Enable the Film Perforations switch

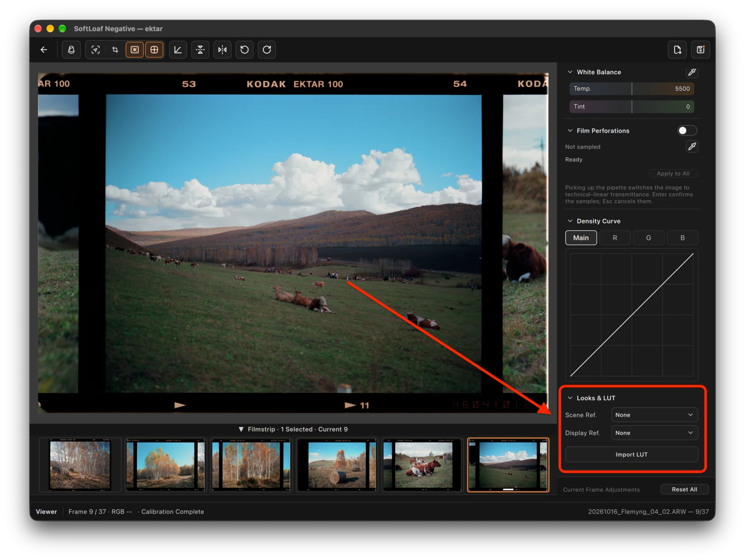pos(687,131)
